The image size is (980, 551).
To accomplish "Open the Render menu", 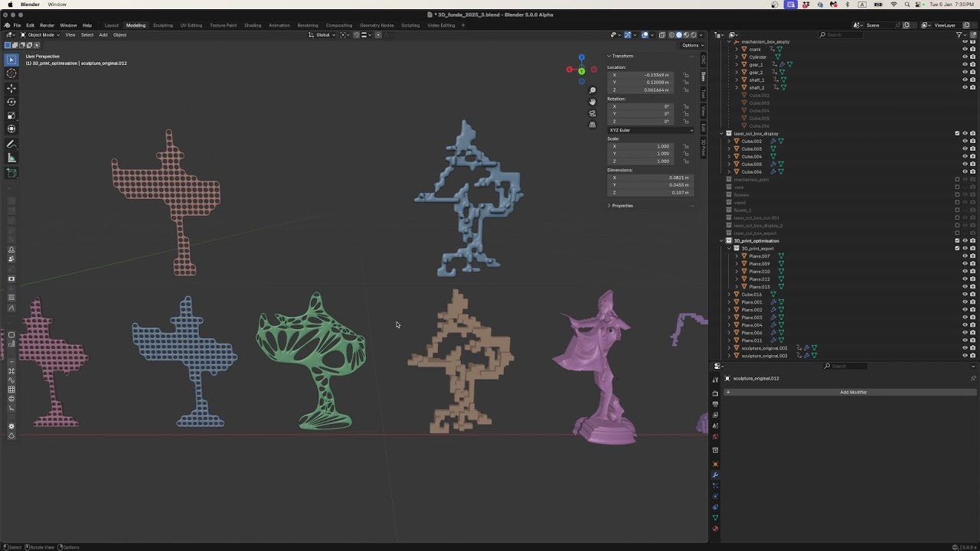I will click(x=47, y=25).
